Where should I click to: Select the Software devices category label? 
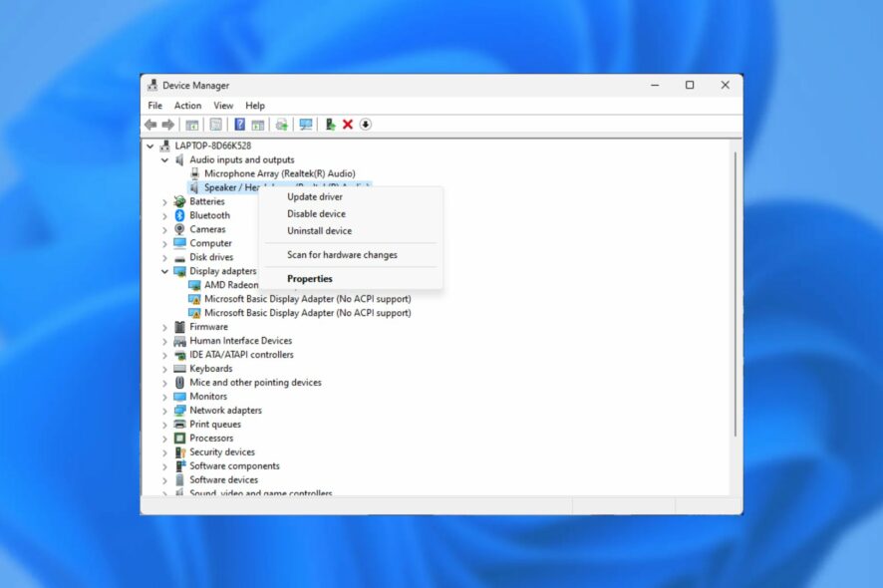[223, 479]
